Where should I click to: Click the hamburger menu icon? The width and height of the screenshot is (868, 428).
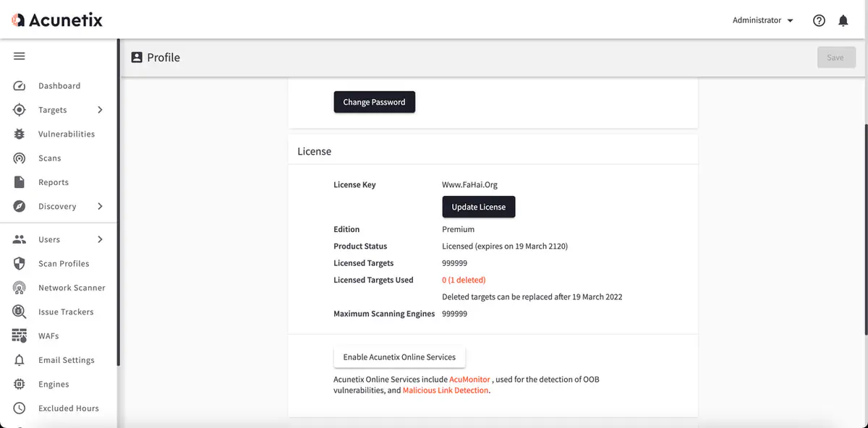[20, 56]
